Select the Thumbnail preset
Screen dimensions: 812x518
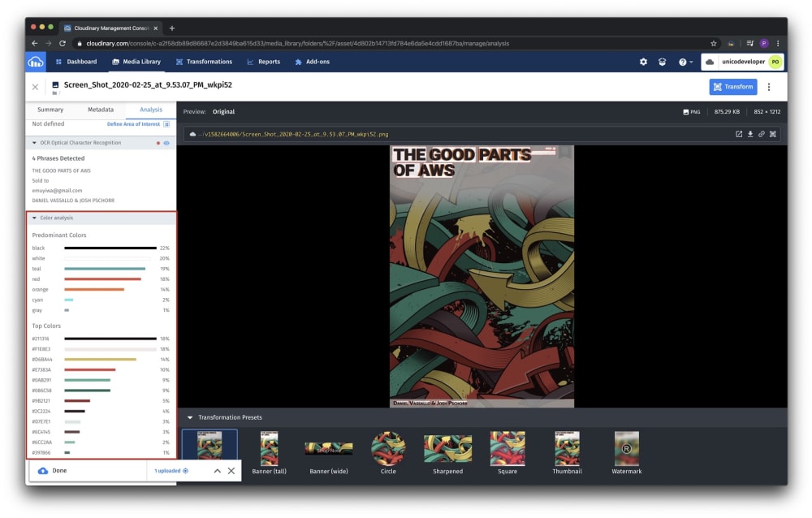(567, 453)
